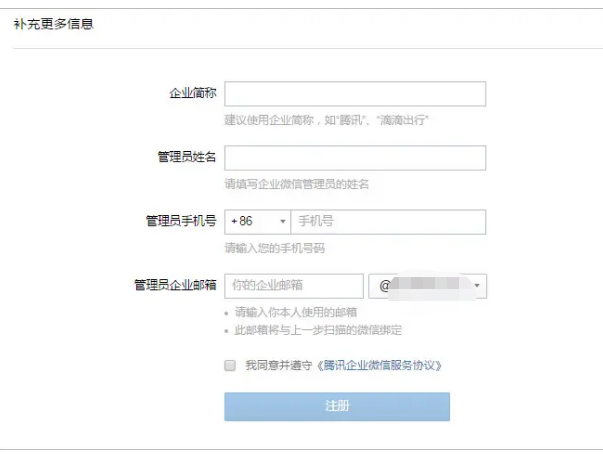Click the 请输入你本人使用的邮箱 bullet hint
The width and height of the screenshot is (603, 454).
coord(288,313)
